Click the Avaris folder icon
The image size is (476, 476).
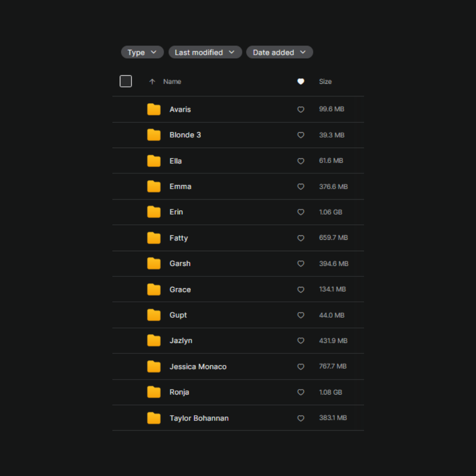pos(154,109)
